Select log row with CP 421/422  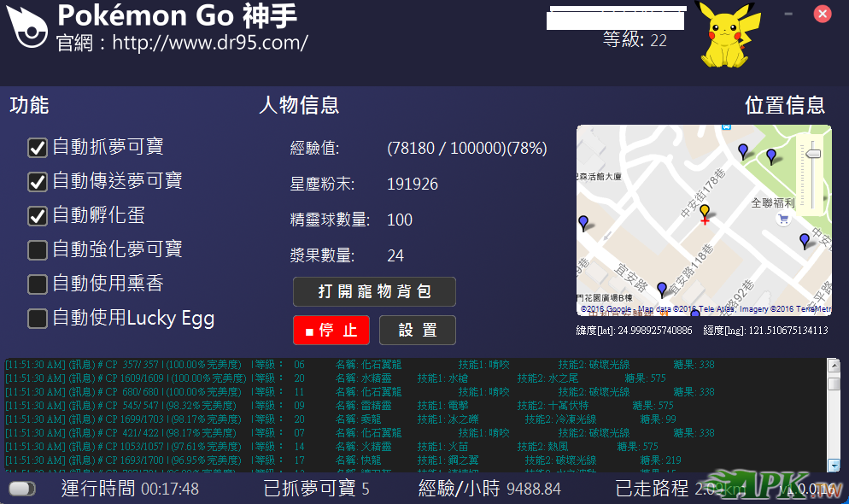pos(360,432)
